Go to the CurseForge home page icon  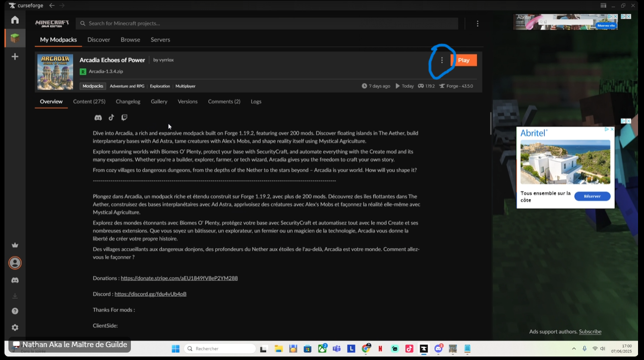[x=15, y=20]
